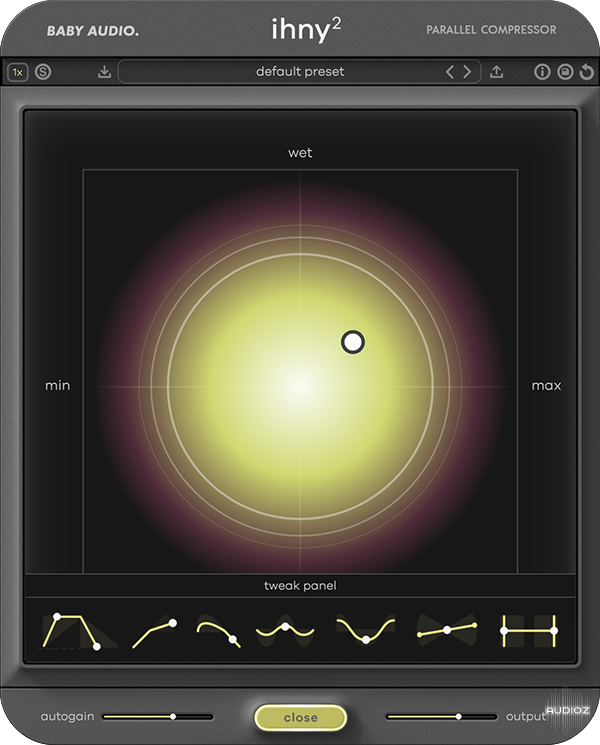Click the download preset icon
The height and width of the screenshot is (745, 600).
[104, 72]
